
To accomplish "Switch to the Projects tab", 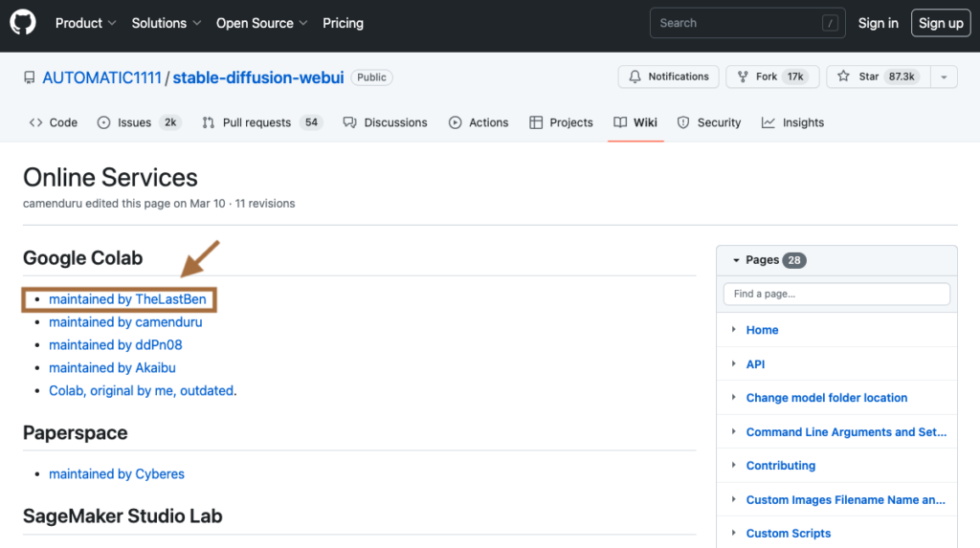I will (x=561, y=122).
